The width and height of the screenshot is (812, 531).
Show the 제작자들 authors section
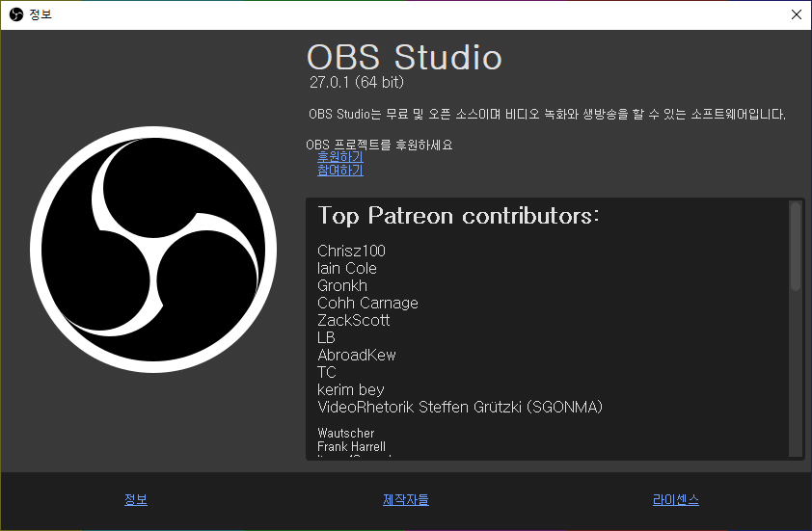tap(406, 499)
